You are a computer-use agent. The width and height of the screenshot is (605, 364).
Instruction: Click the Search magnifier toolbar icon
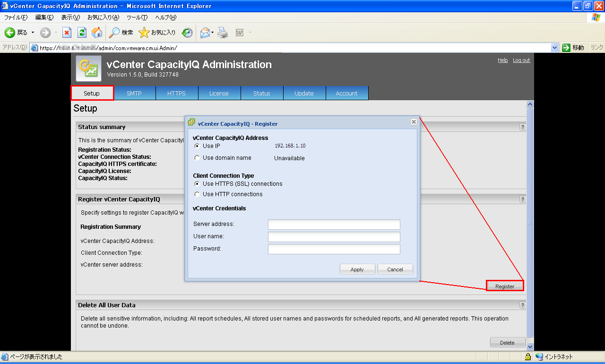[x=114, y=33]
